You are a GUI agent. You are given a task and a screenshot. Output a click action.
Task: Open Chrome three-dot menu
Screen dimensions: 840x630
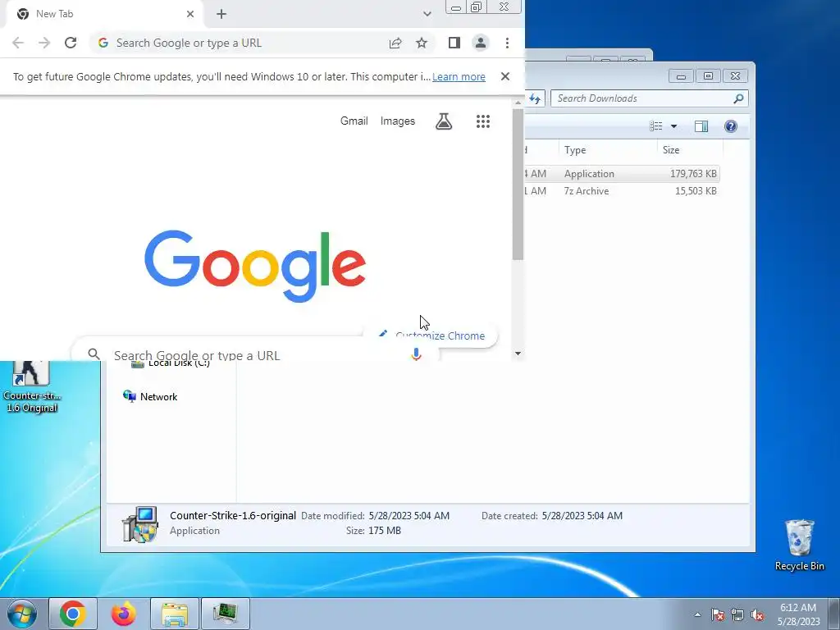(507, 43)
